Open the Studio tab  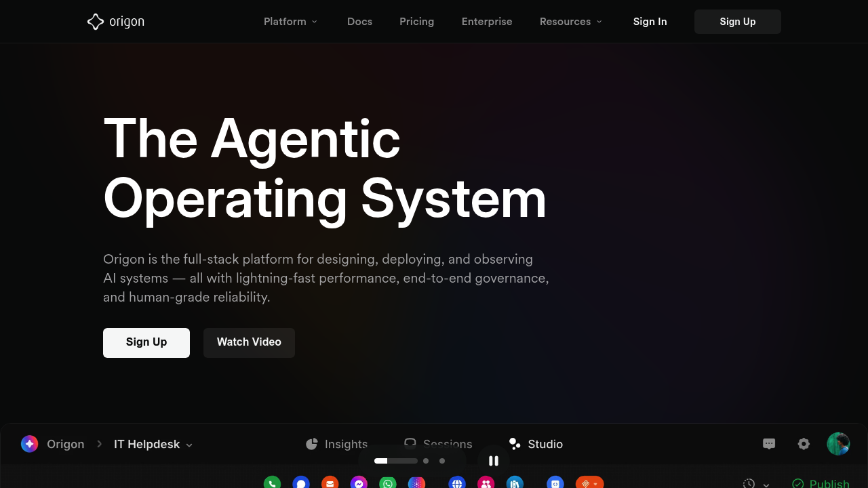(x=536, y=444)
